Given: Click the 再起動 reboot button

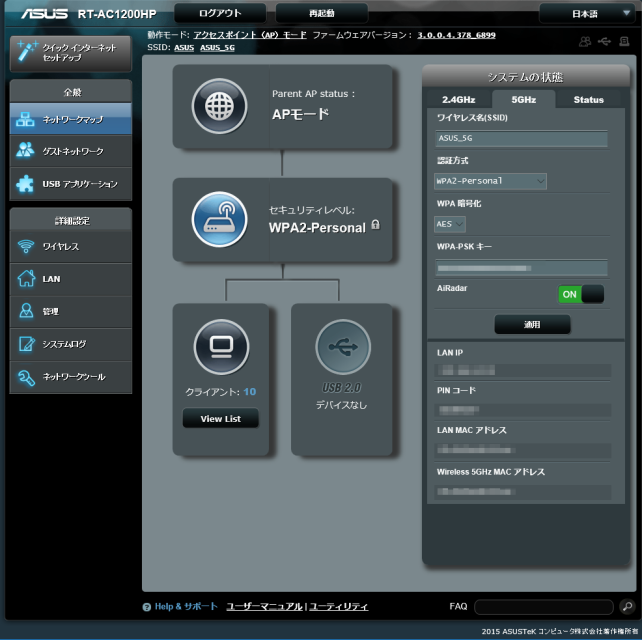Looking at the screenshot, I should [x=321, y=14].
